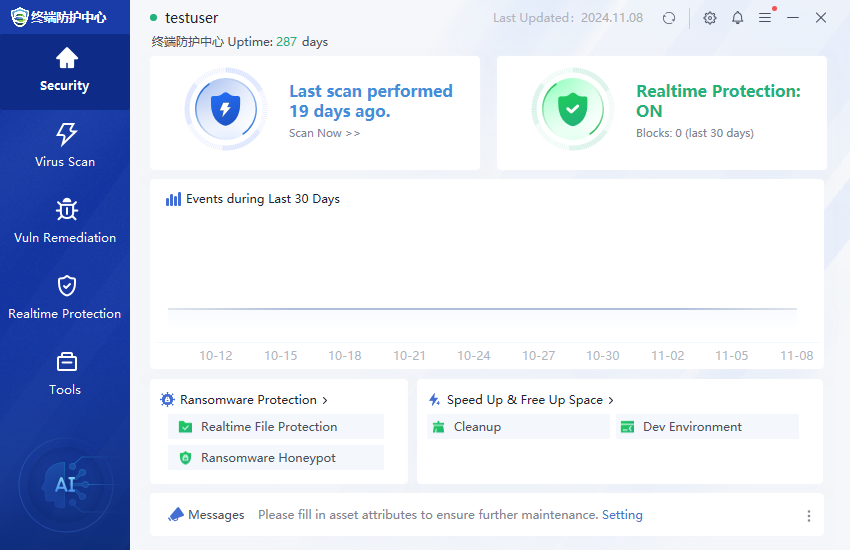Open the Tools section
Image resolution: width=850 pixels, height=550 pixels.
[x=65, y=374]
